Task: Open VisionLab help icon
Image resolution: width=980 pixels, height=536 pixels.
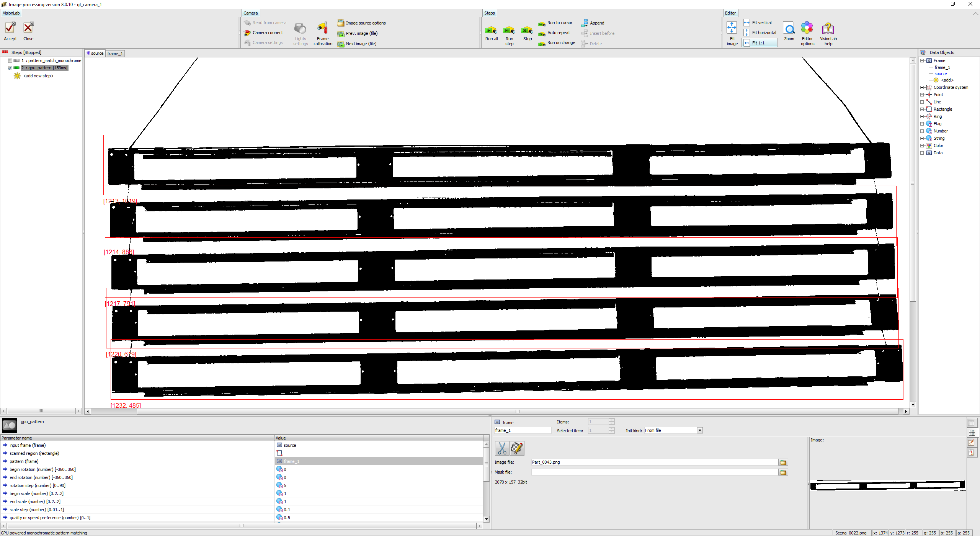Action: pos(828,29)
